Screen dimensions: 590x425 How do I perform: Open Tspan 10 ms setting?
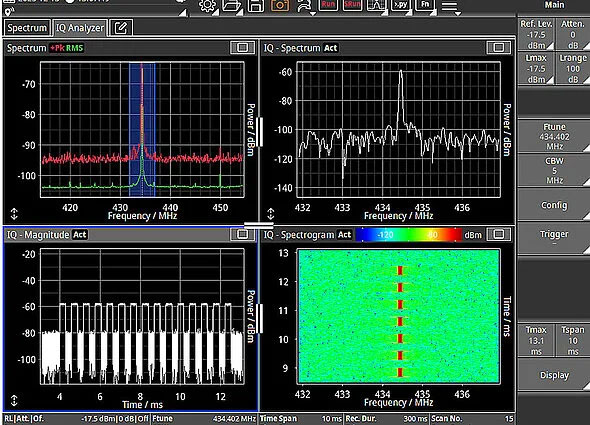tap(573, 340)
